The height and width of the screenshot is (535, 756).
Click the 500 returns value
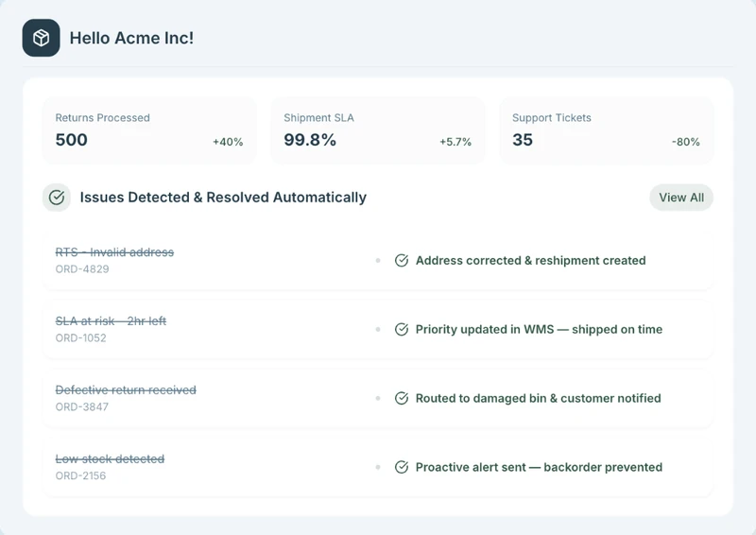[x=72, y=140]
